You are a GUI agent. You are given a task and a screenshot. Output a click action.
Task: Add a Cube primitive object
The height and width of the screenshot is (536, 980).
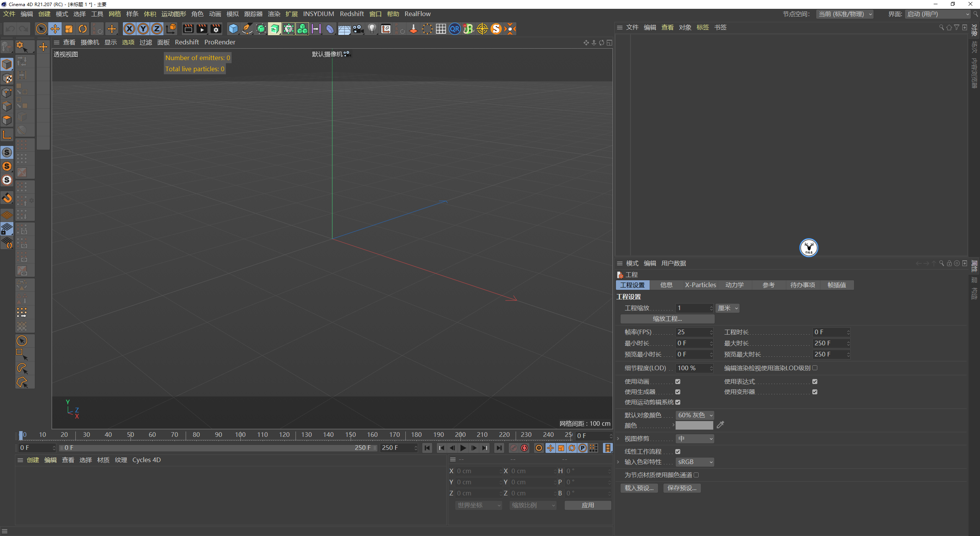233,29
